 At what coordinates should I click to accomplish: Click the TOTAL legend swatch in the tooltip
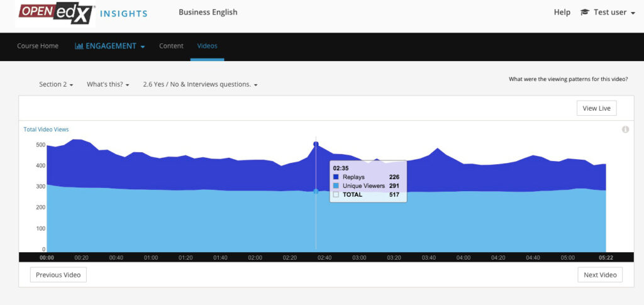336,194
